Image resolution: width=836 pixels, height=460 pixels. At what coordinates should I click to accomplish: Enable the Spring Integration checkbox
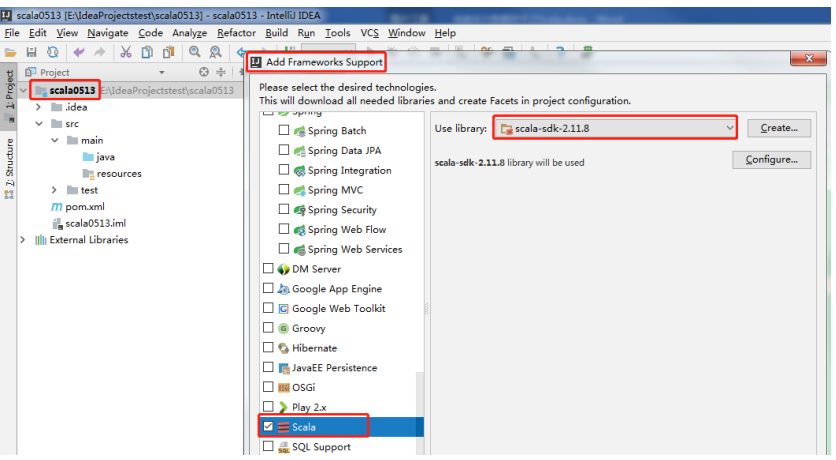point(284,170)
